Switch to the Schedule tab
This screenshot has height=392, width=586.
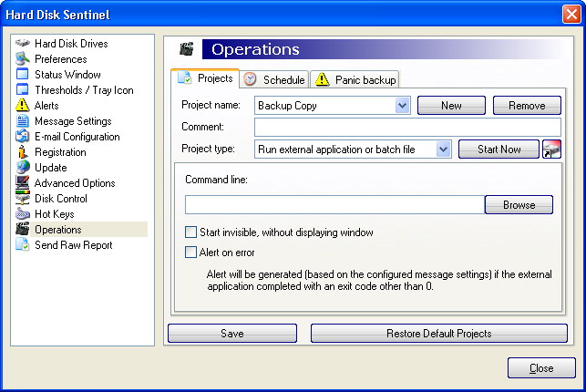click(x=274, y=79)
